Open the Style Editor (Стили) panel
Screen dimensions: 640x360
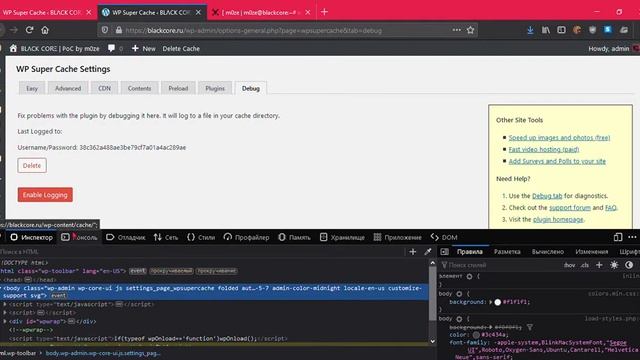(x=201, y=237)
